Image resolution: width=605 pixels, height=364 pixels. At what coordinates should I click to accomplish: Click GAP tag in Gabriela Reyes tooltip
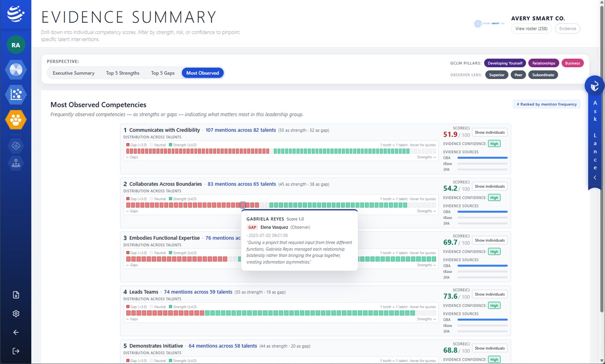pos(252,227)
